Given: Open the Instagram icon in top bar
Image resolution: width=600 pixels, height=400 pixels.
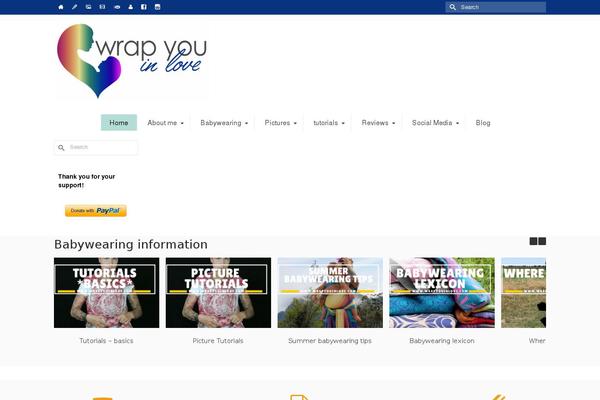Looking at the screenshot, I should [x=158, y=7].
